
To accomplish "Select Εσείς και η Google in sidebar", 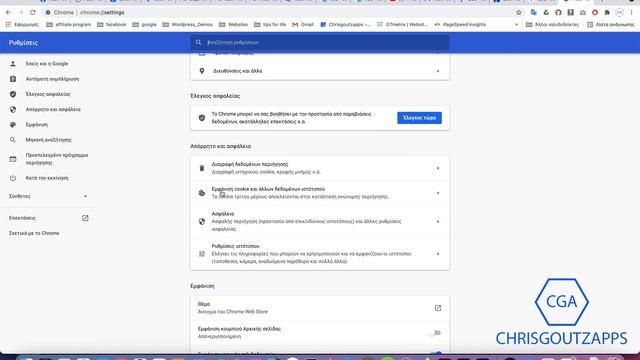I will pyautogui.click(x=47, y=64).
